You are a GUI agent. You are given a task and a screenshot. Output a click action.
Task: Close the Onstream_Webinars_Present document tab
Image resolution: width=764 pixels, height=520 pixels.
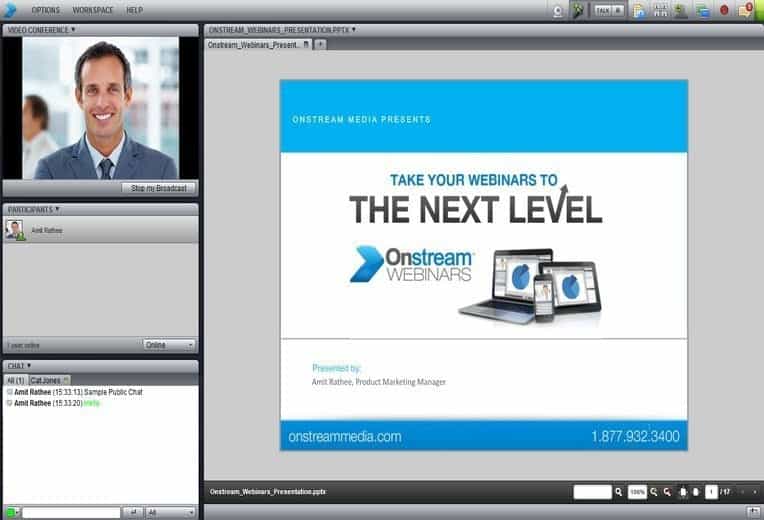(306, 44)
